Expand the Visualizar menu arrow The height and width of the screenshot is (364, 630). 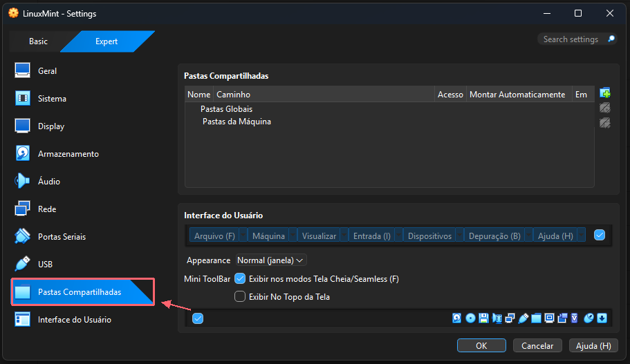[344, 236]
